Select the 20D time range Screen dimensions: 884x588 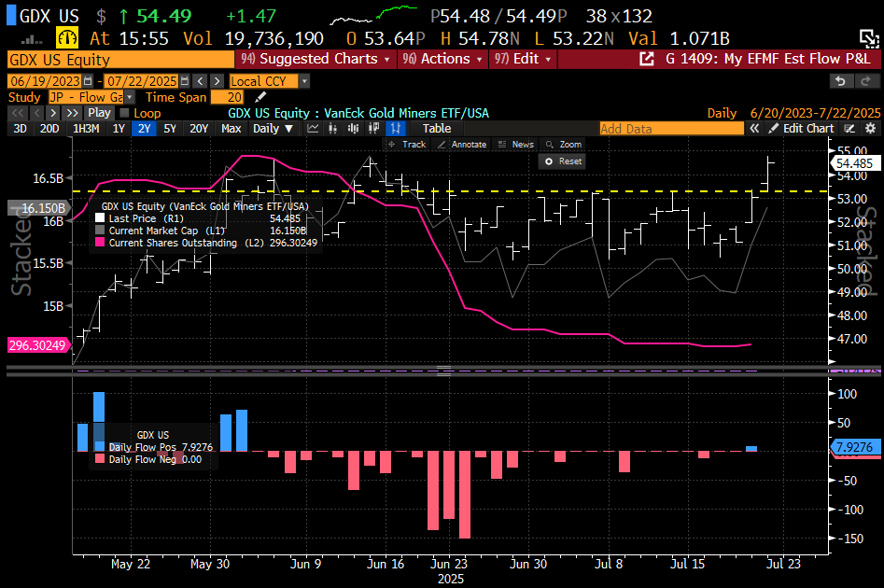coord(49,129)
